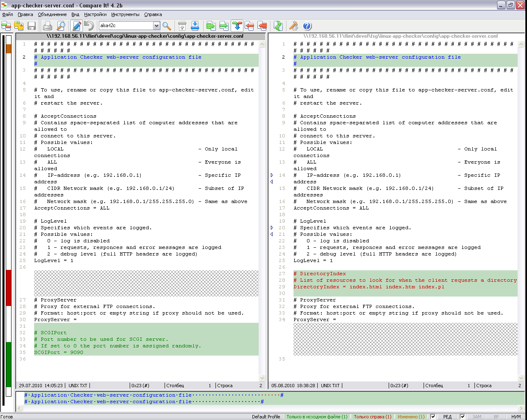Toggle the checkbox left of ЗАМ
The height and width of the screenshot is (420, 527).
click(463, 417)
